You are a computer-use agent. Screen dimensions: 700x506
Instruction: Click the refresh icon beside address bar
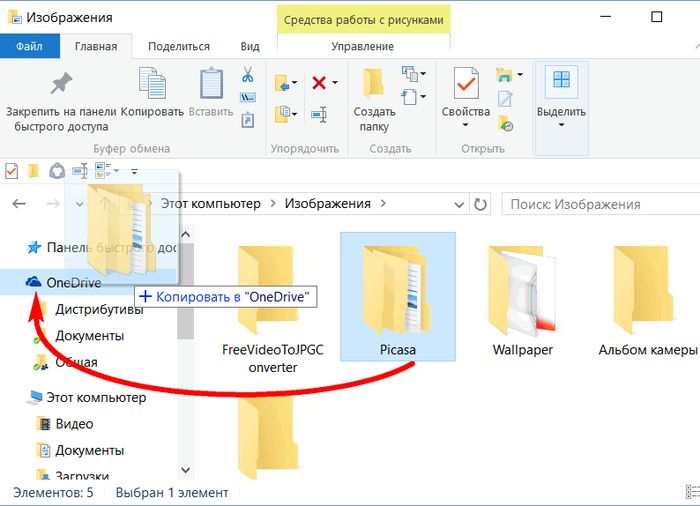(x=481, y=204)
